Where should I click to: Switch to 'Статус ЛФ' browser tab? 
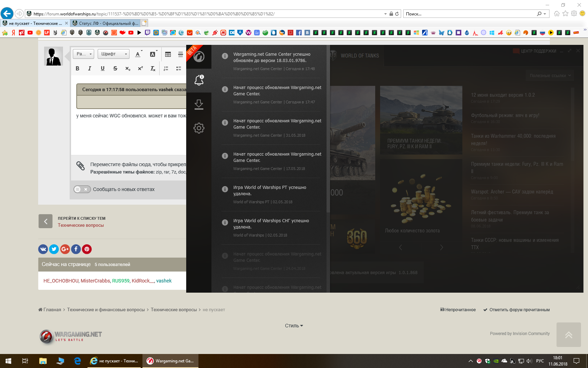tap(105, 23)
